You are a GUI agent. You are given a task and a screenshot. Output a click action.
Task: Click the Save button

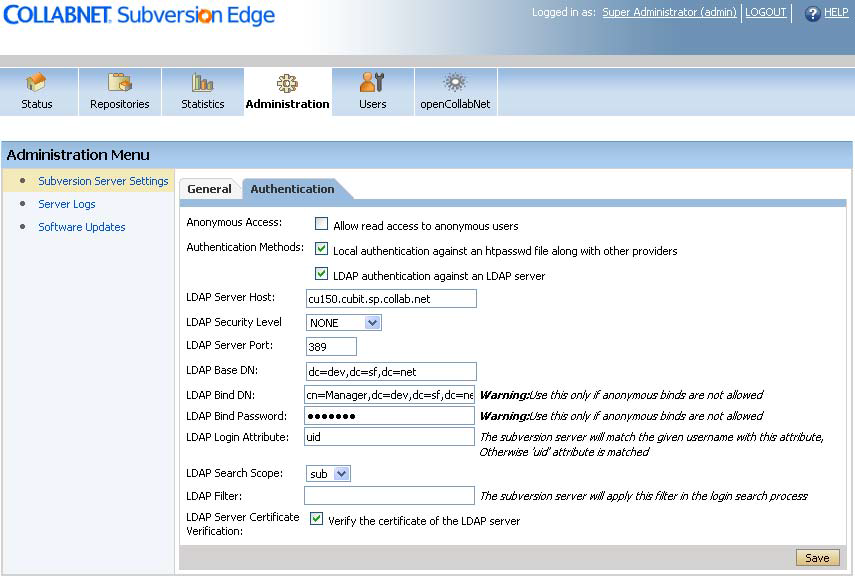[817, 558]
